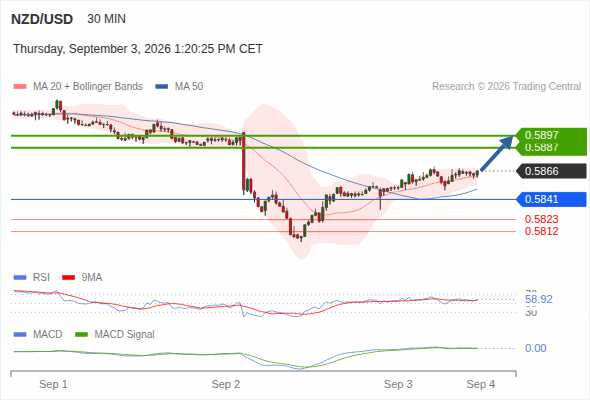Click the MACD Signal green swatch
This screenshot has height=400, width=590.
(81, 335)
